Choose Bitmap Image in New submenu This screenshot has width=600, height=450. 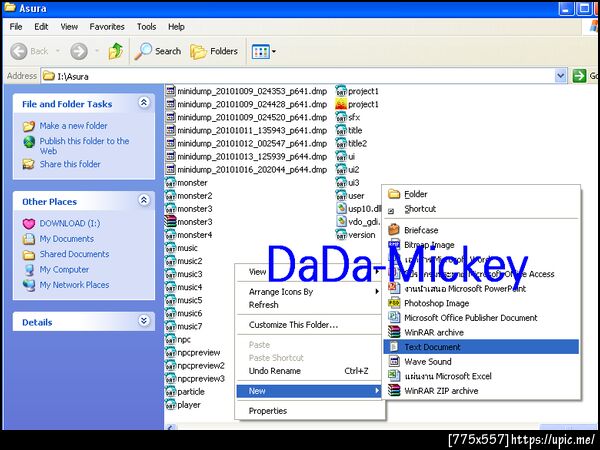(x=481, y=245)
